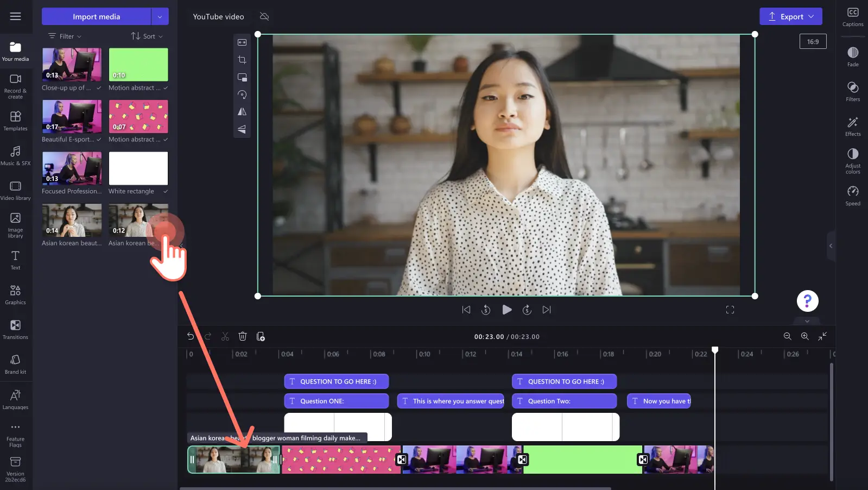Click the Import media button
This screenshot has width=868, height=490.
click(96, 16)
